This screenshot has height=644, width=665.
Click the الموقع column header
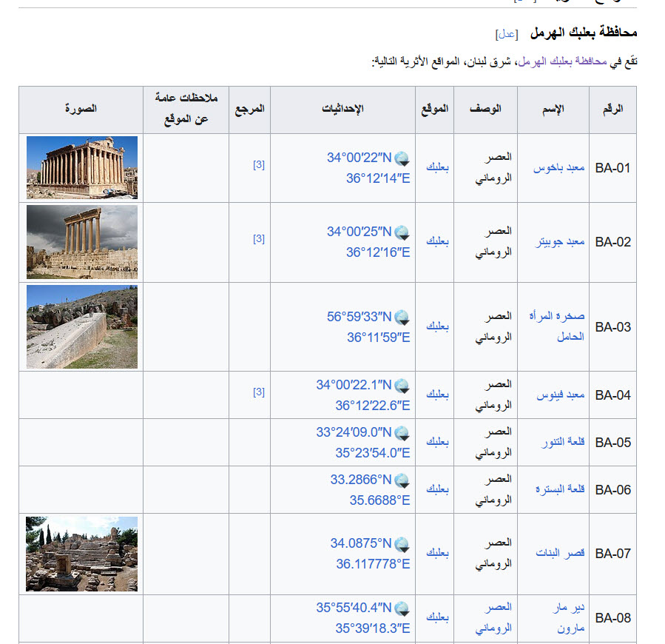click(435, 109)
